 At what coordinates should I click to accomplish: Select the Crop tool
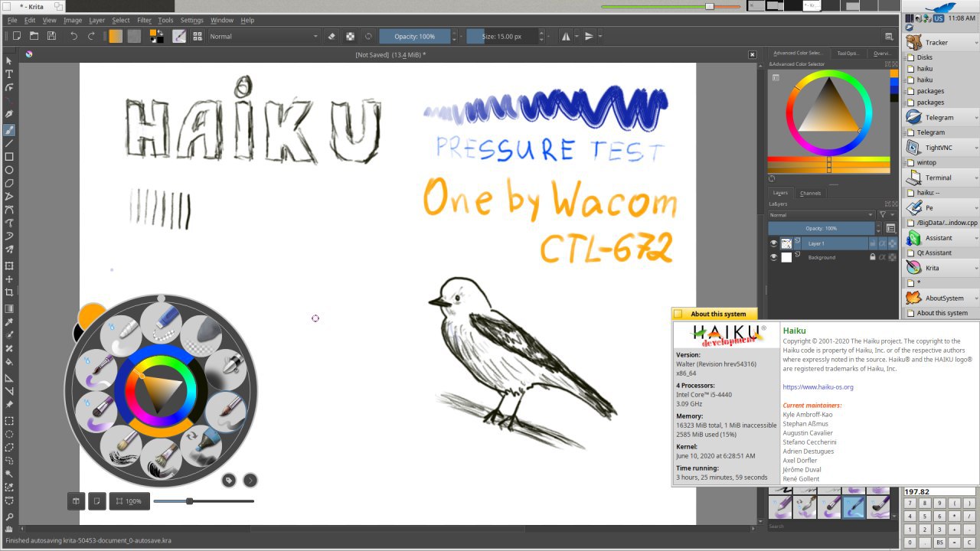(x=9, y=292)
